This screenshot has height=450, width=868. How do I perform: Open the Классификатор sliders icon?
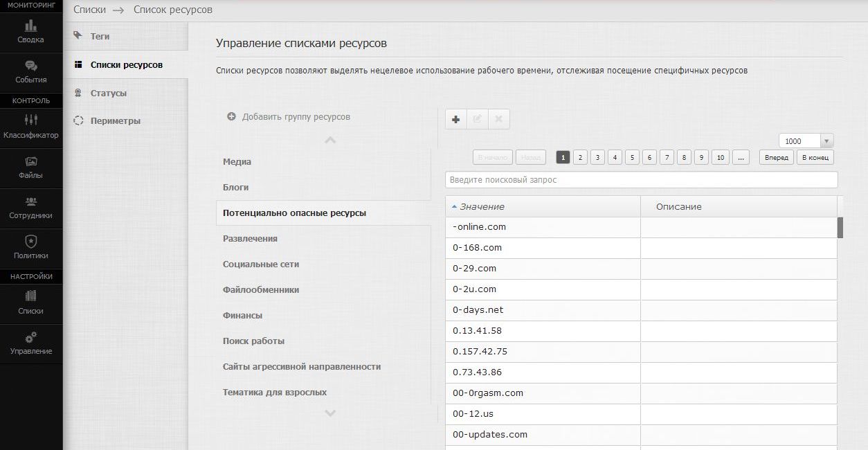(31, 120)
